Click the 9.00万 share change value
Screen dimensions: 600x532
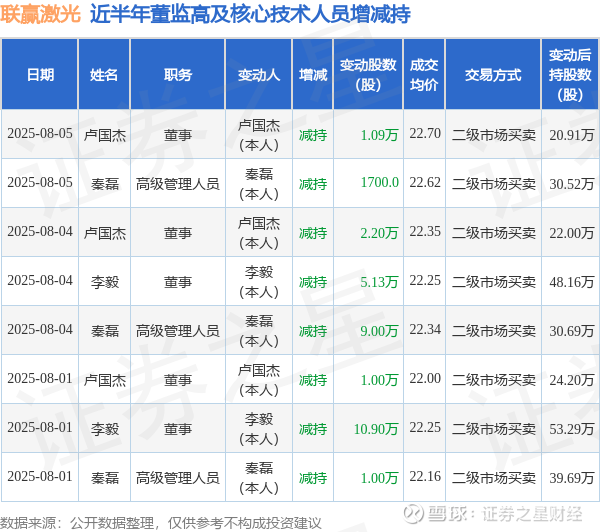click(x=379, y=330)
